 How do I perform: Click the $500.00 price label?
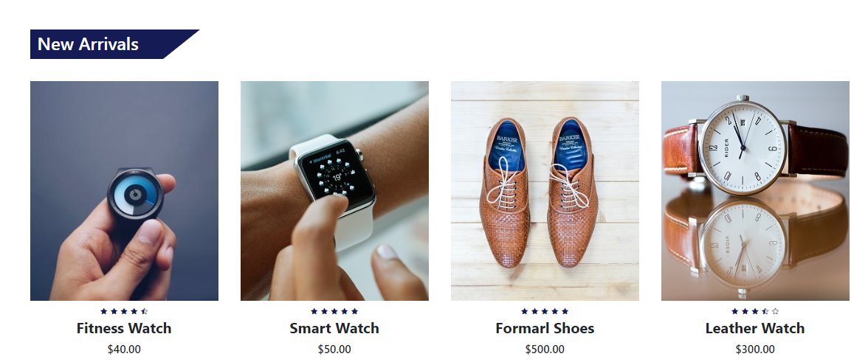(545, 349)
